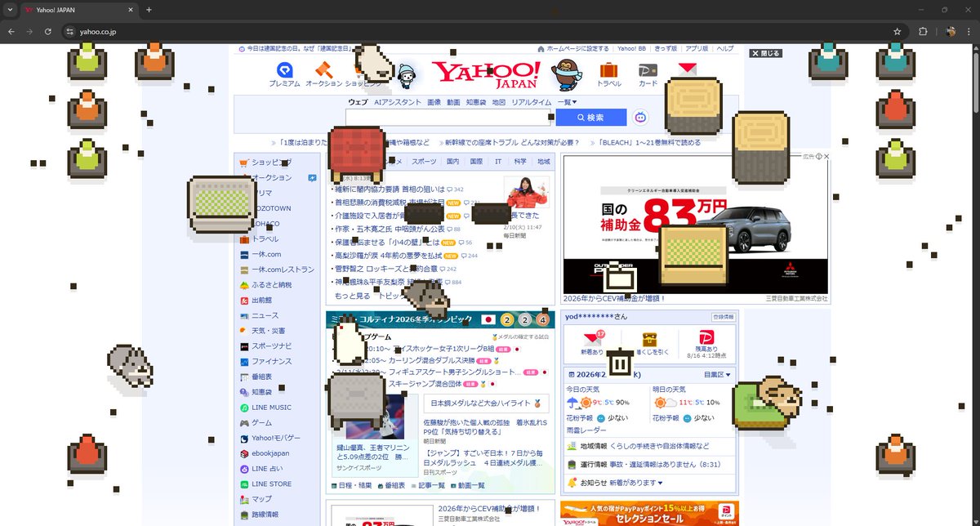Screen dimensions: 980x526
Task: Select the 画像 search tab
Action: tap(434, 102)
